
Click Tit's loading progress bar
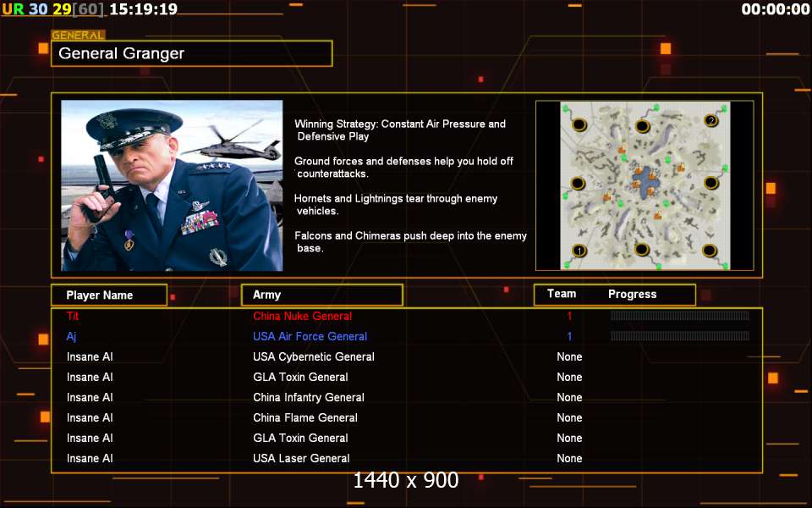pyautogui.click(x=680, y=316)
